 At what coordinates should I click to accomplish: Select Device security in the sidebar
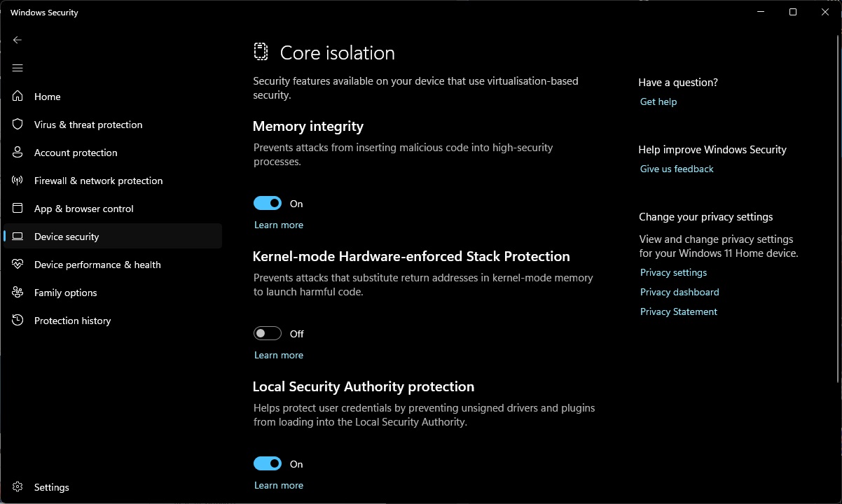(x=113, y=237)
